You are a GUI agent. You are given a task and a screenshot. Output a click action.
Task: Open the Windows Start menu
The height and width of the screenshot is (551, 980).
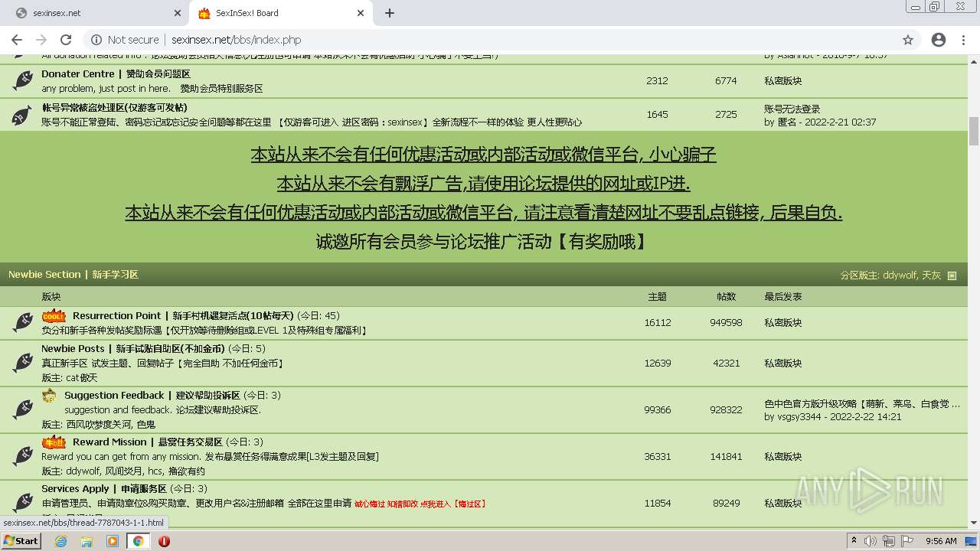(21, 540)
